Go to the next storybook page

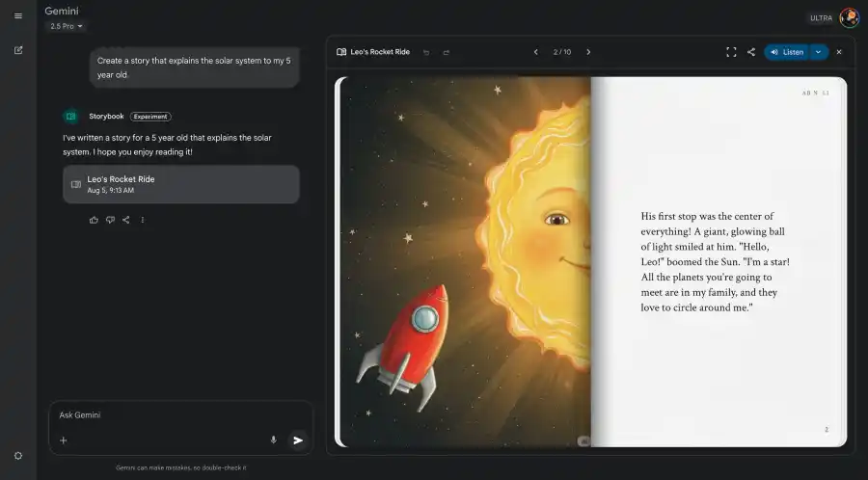coord(588,52)
